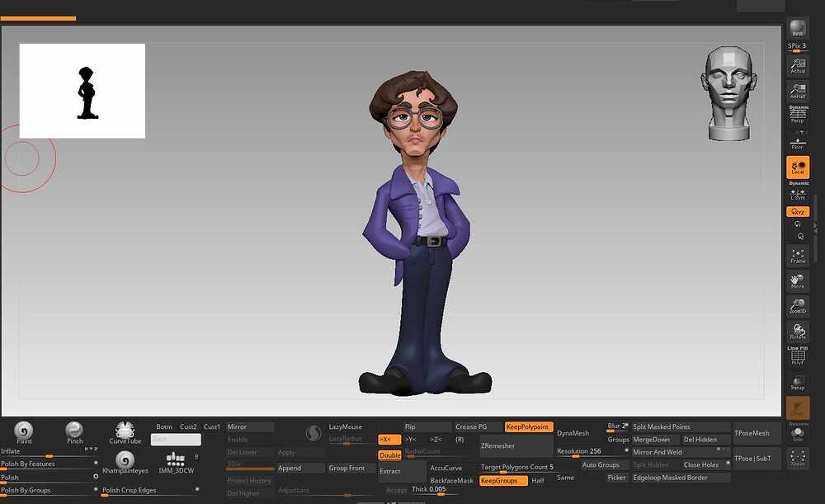Adjust the Resolution 256 slider
The width and height of the screenshot is (825, 504).
[592, 452]
